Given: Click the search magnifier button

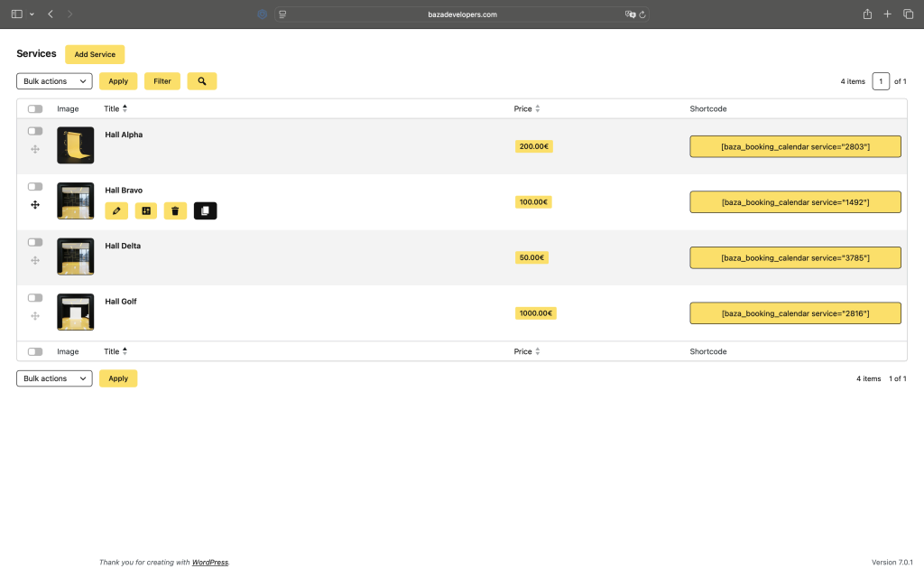Looking at the screenshot, I should (x=201, y=81).
